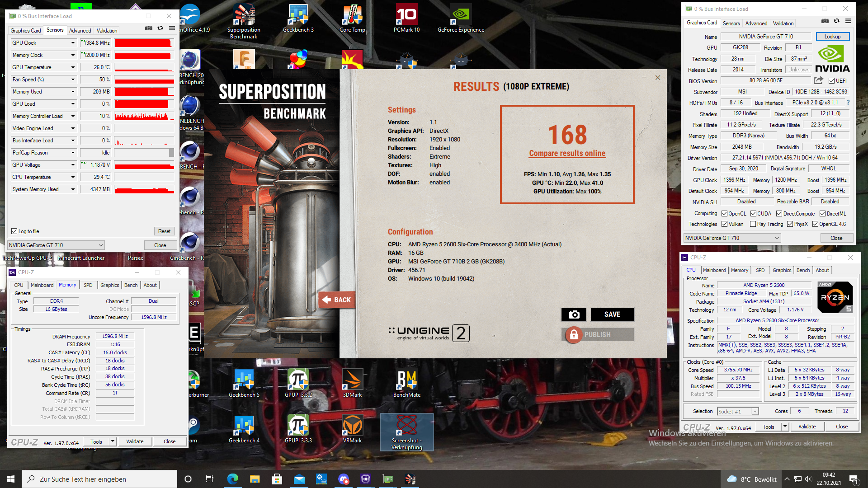Screen dimensions: 868x488
Task: Click refresh icon in GPU-Z Graphics Card window
Action: point(836,21)
